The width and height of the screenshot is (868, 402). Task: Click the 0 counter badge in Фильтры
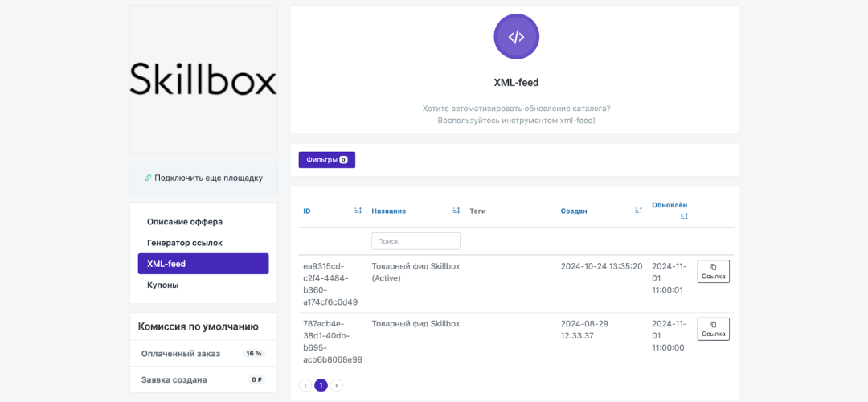(x=343, y=159)
